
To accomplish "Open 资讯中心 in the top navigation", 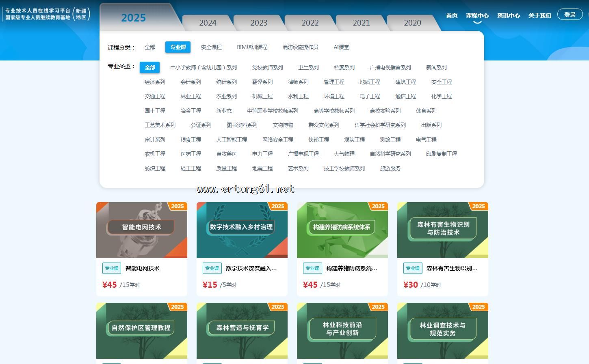I will coord(508,15).
